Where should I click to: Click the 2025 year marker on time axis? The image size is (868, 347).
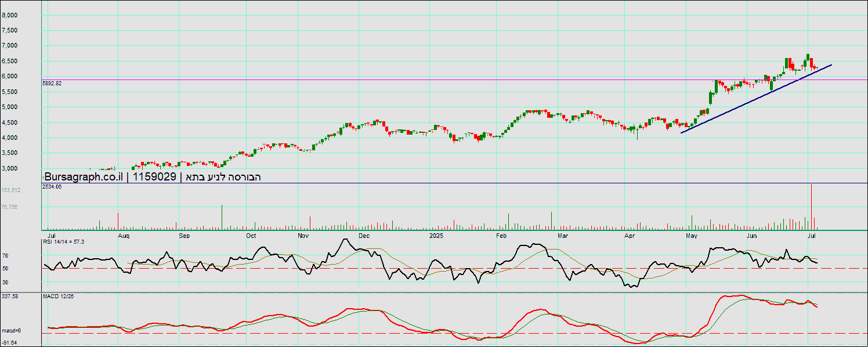coord(436,236)
